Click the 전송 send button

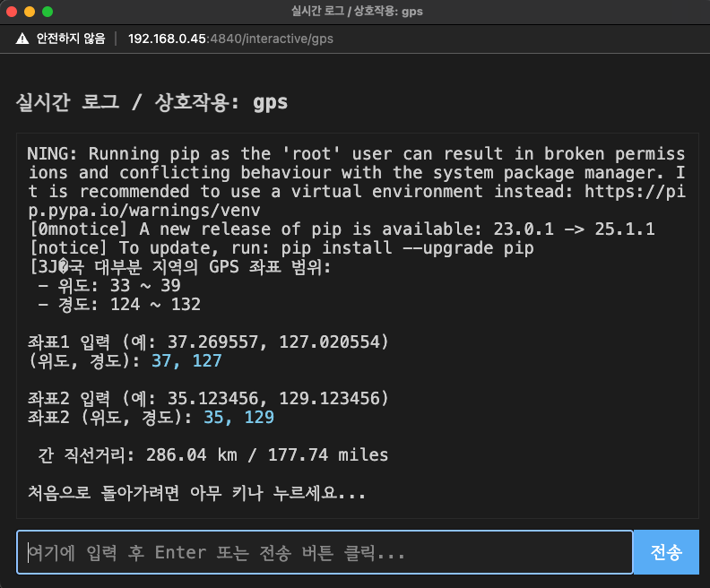665,552
